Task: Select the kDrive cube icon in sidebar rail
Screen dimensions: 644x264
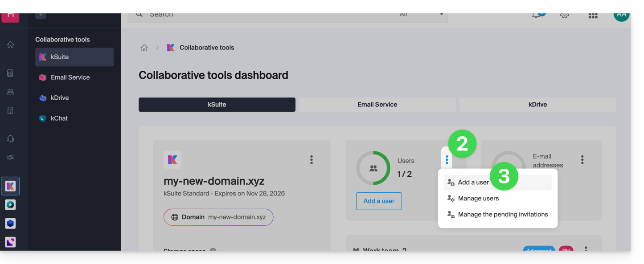Action: (10, 223)
